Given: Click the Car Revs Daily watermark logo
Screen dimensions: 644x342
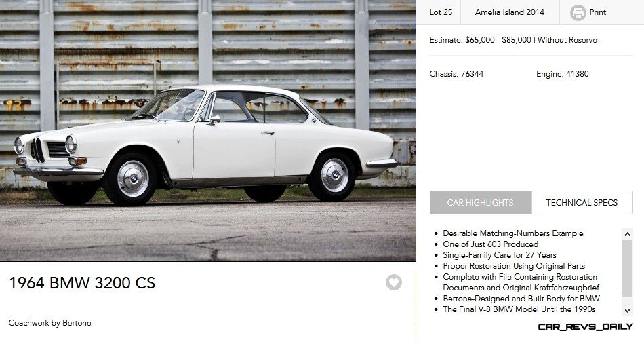Looking at the screenshot, I should [585, 327].
